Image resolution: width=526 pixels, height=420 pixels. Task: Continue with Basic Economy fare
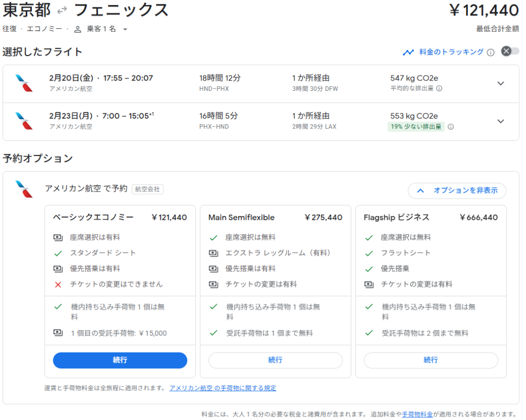[x=120, y=360]
